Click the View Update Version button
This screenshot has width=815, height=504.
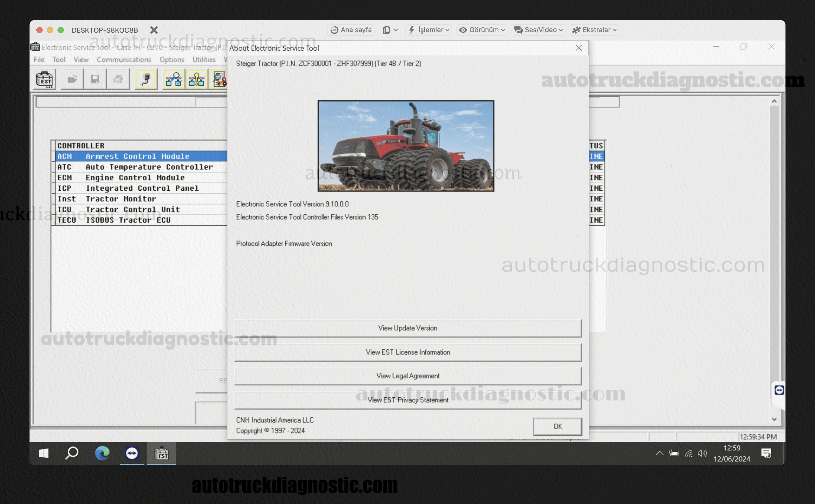tap(408, 328)
